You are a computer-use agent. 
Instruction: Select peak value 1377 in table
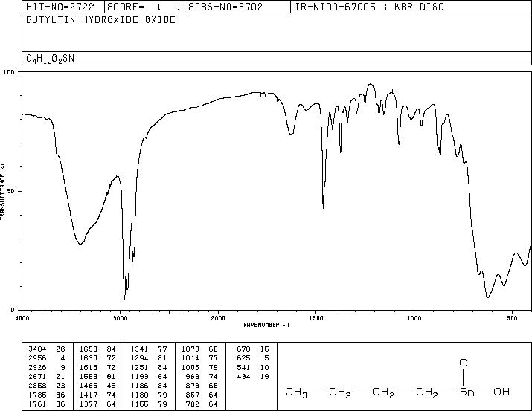pyautogui.click(x=89, y=404)
